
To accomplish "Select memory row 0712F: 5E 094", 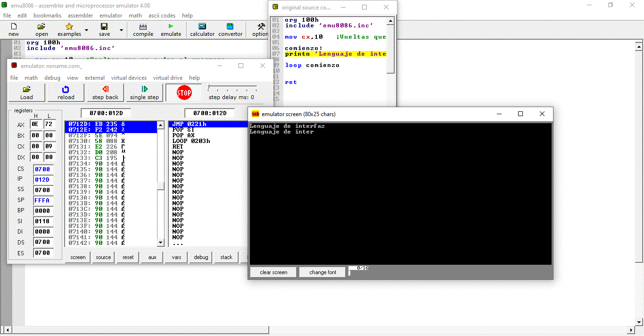I will pyautogui.click(x=111, y=135).
